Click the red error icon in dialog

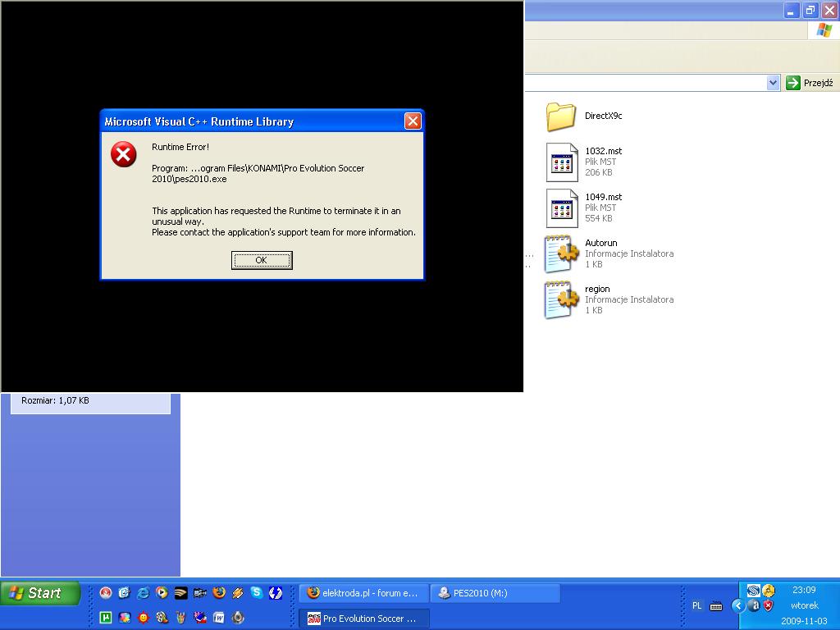coord(124,155)
